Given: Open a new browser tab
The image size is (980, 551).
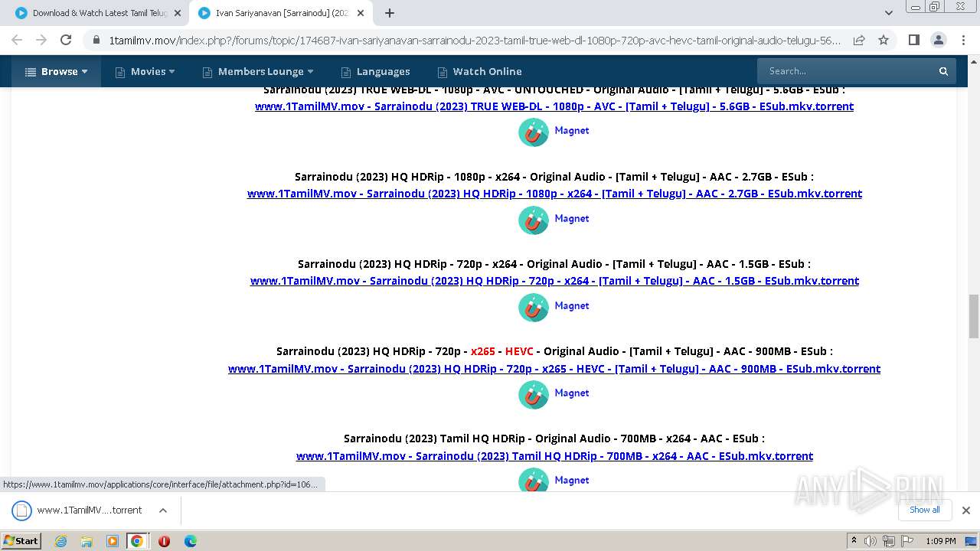Looking at the screenshot, I should [390, 13].
